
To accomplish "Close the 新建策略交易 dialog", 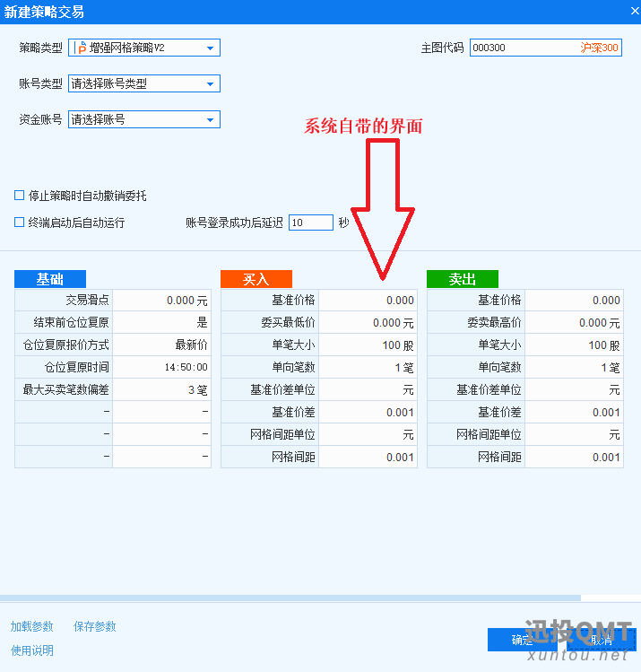I will 635,11.
